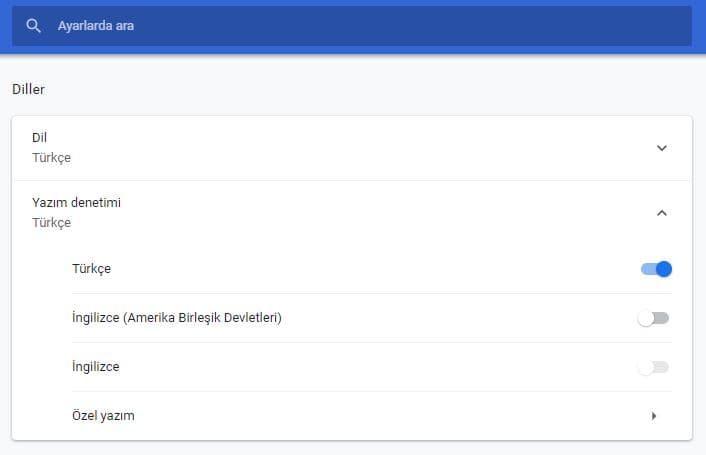Toggle the plain İngilizce spell check switch

pyautogui.click(x=653, y=367)
